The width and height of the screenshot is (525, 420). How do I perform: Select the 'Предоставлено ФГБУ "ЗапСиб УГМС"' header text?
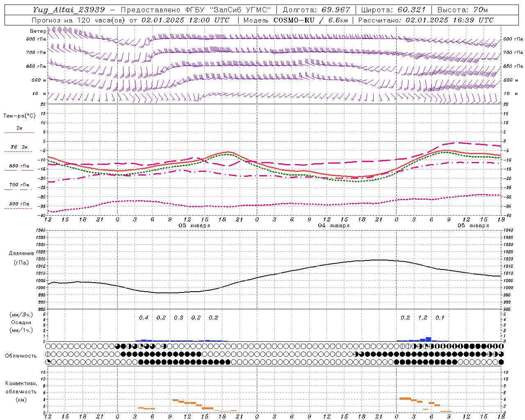click(196, 10)
